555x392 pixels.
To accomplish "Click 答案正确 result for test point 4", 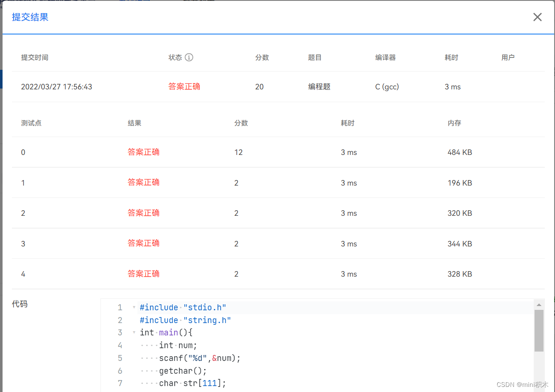I will point(143,274).
